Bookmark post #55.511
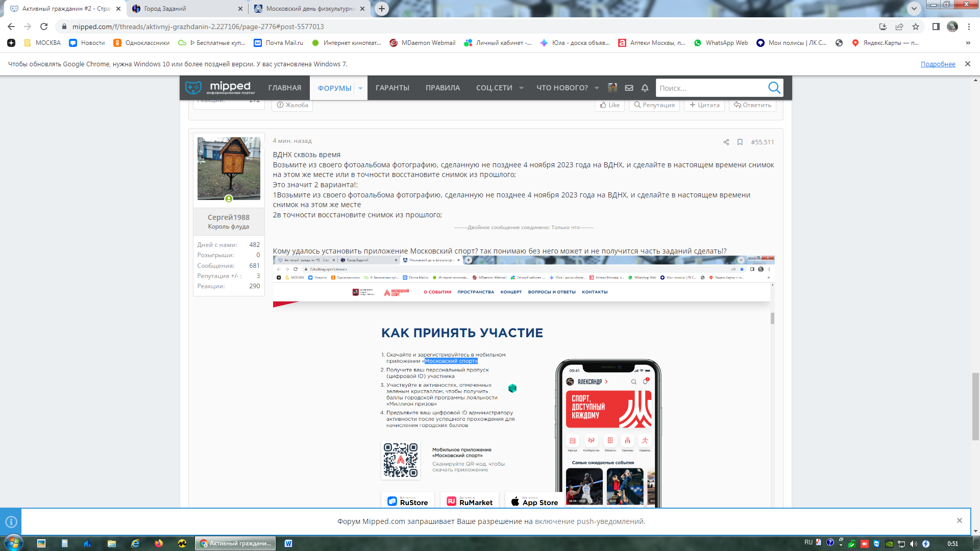Screen dimensions: 980x551 [740, 142]
